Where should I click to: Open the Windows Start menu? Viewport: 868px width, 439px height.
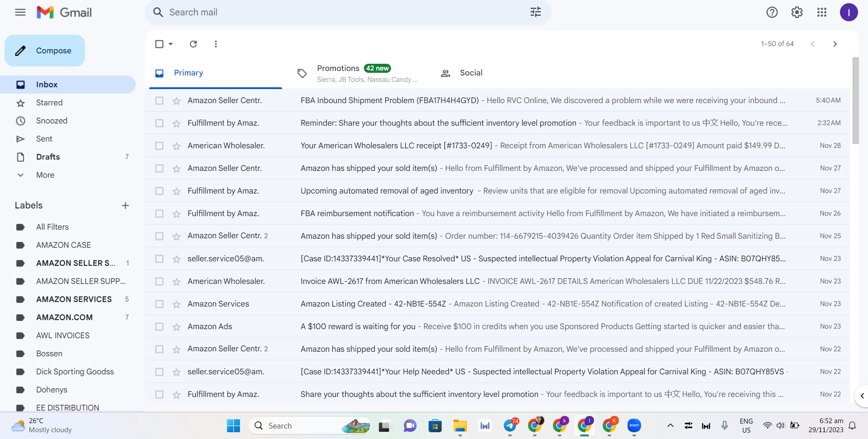pyautogui.click(x=233, y=425)
